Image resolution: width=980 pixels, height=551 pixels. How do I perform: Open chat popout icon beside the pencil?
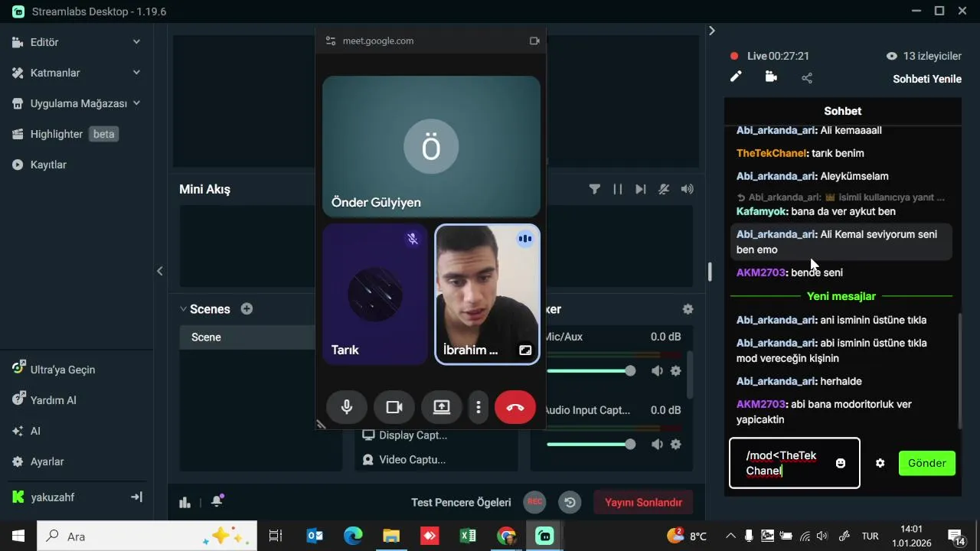771,77
